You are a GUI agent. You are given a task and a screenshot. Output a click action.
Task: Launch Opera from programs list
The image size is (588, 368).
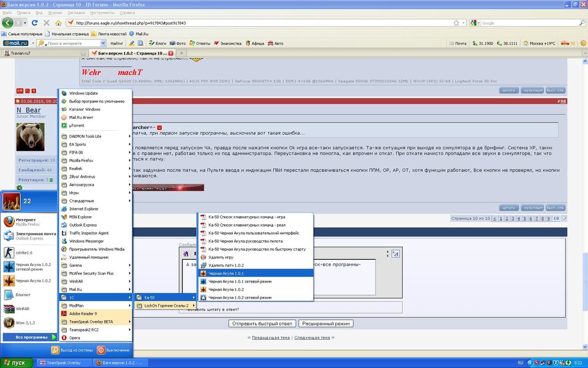(x=96, y=337)
